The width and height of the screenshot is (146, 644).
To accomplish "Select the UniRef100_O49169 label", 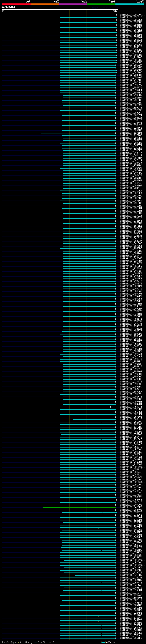I will click(131, 201).
